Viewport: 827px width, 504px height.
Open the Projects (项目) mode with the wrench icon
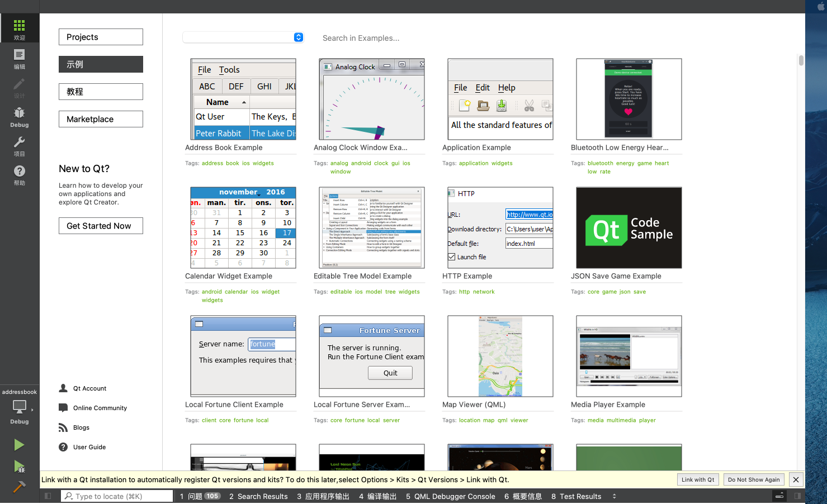coord(20,145)
